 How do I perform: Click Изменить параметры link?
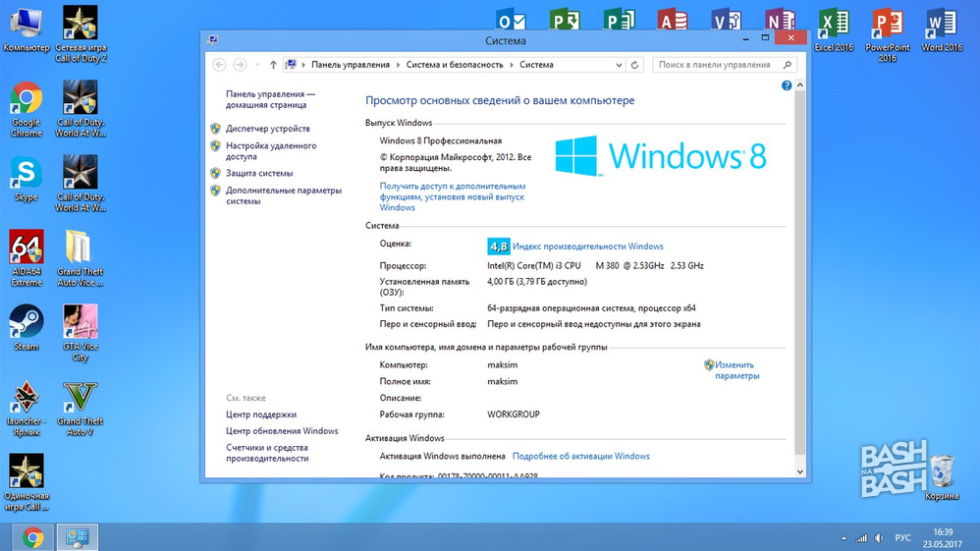click(736, 370)
